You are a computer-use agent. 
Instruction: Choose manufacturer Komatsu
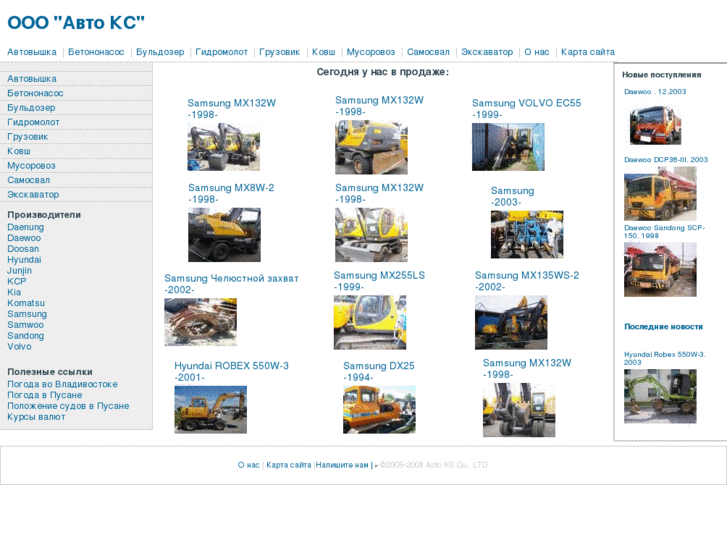(x=26, y=303)
